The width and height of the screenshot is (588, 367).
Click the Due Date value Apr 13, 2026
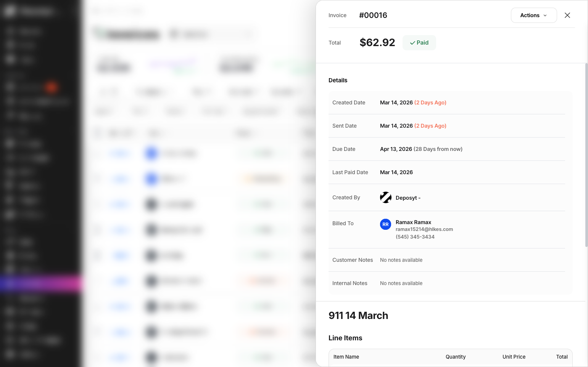(396, 149)
